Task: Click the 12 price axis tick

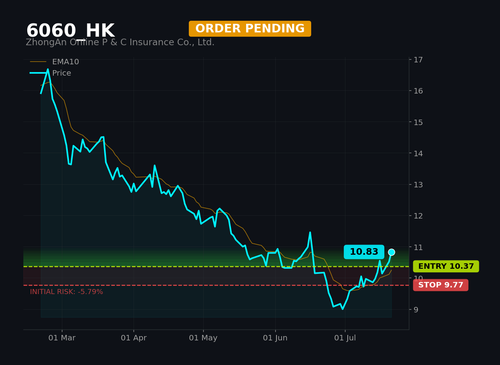Action: pyautogui.click(x=418, y=216)
